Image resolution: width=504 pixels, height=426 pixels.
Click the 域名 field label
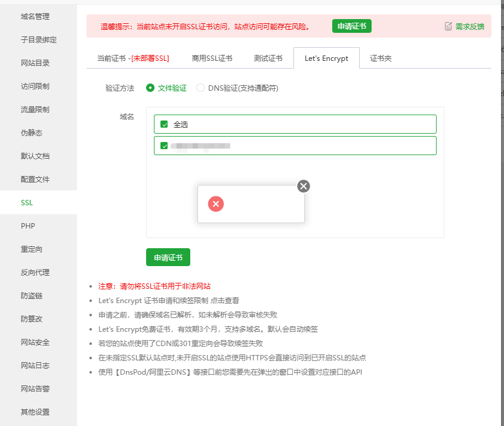[126, 117]
